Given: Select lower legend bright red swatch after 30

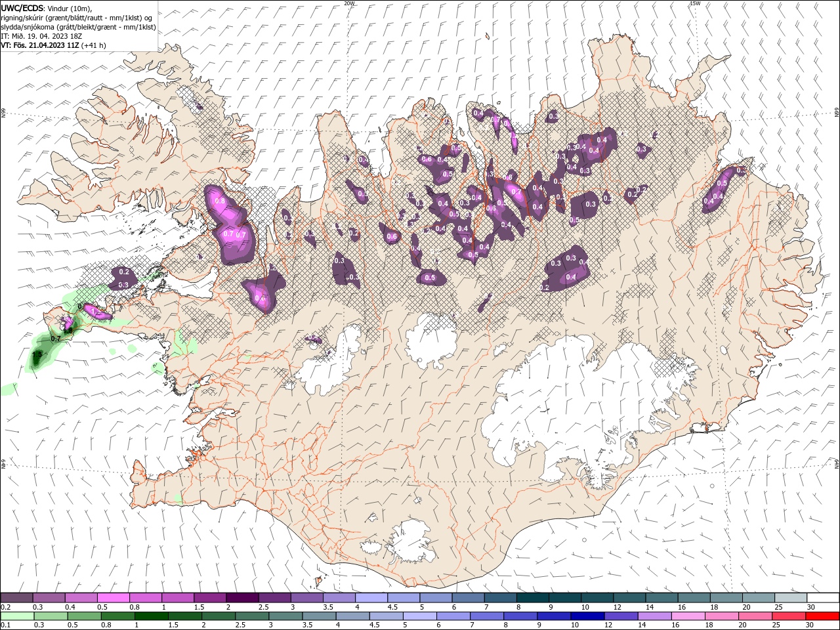Looking at the screenshot, I should [823, 616].
